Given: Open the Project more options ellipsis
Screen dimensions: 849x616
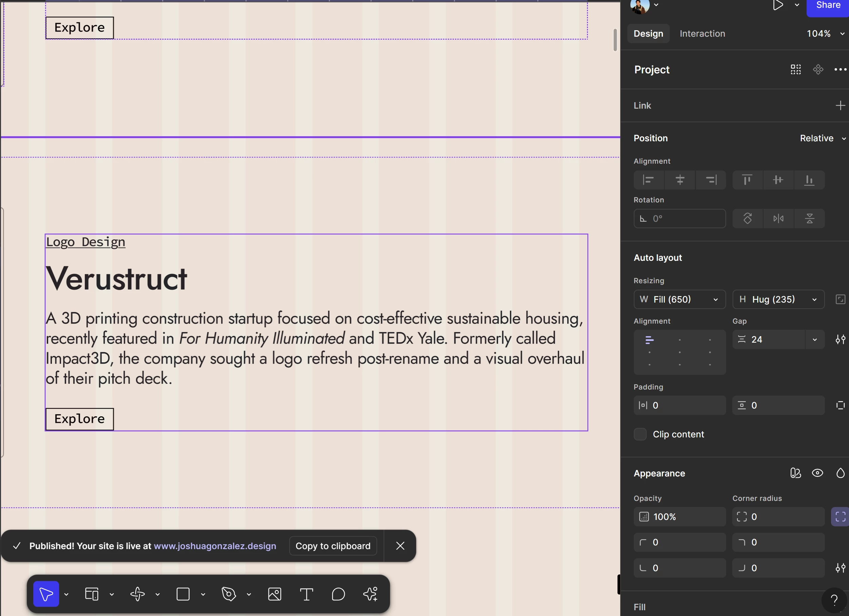Looking at the screenshot, I should pos(841,69).
